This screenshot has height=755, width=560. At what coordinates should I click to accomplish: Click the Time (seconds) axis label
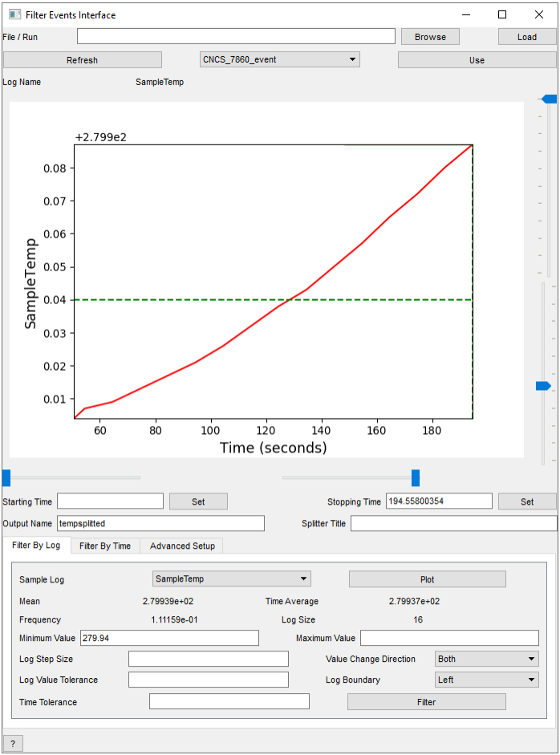click(x=274, y=448)
